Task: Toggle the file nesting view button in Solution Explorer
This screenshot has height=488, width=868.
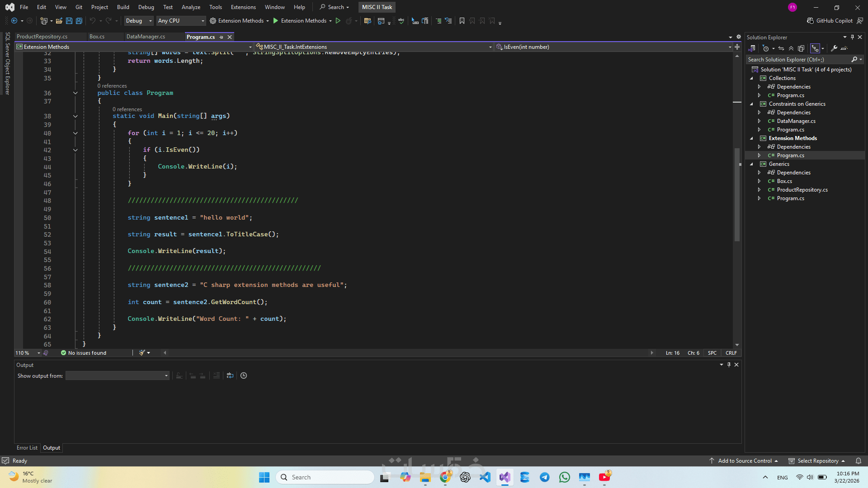Action: (815, 48)
